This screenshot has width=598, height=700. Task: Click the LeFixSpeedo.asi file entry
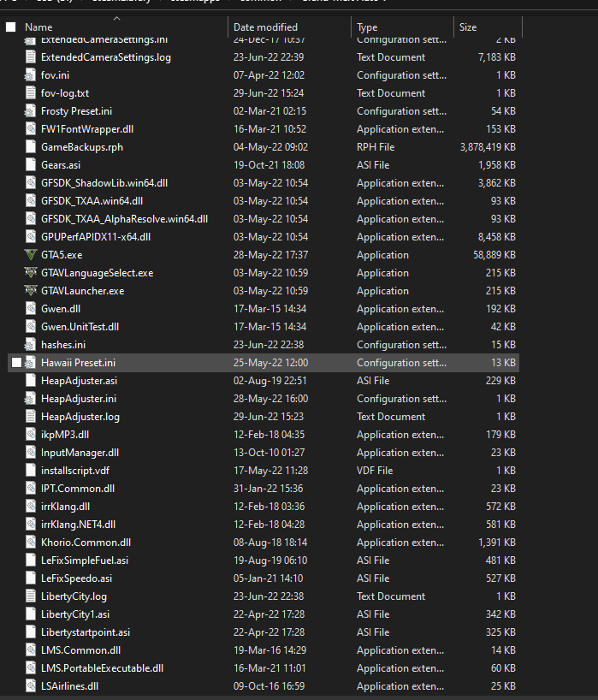pos(78,578)
